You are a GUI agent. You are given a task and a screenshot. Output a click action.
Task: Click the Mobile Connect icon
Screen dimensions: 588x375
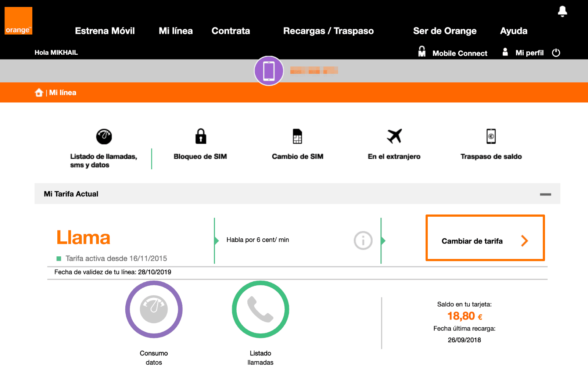click(x=422, y=51)
